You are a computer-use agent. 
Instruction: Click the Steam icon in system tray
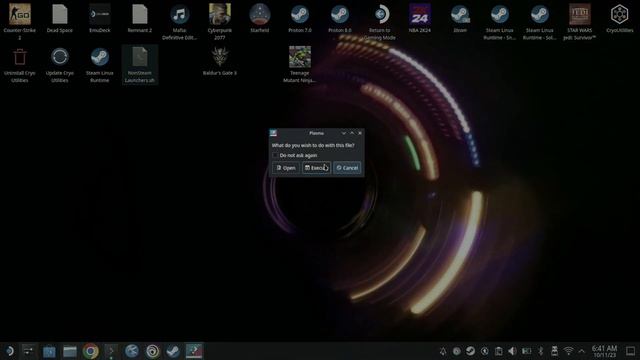(470, 351)
